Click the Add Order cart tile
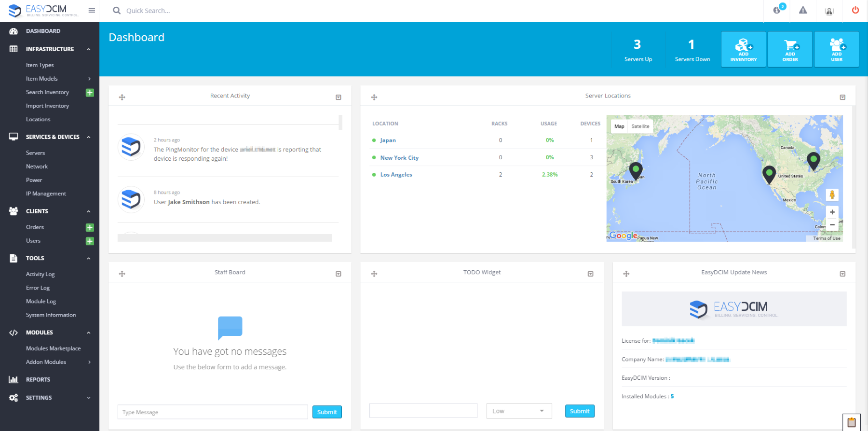Screen dimensions: 868x431 (x=790, y=49)
